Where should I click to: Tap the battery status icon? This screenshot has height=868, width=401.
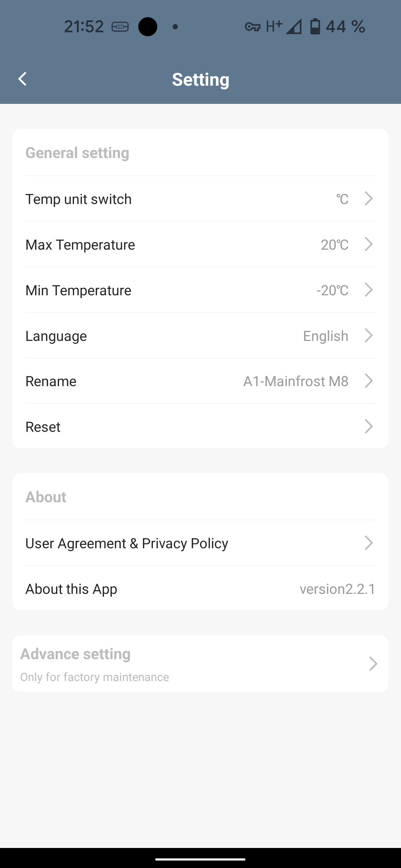(315, 27)
